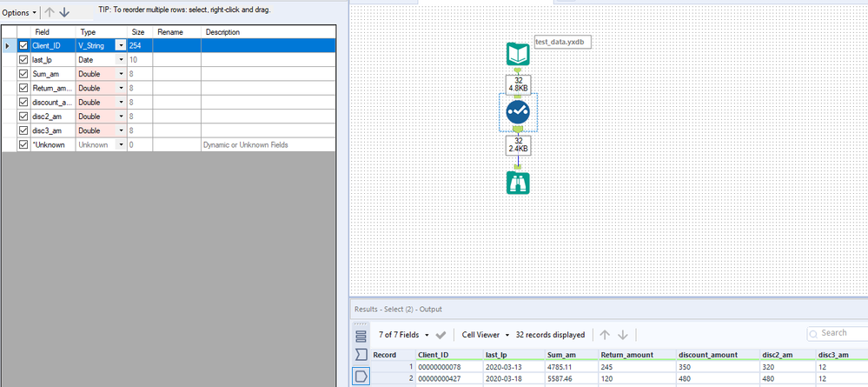Viewport: 868px width, 387px height.
Task: Click the Rename cell for Client_ID
Action: click(x=176, y=46)
